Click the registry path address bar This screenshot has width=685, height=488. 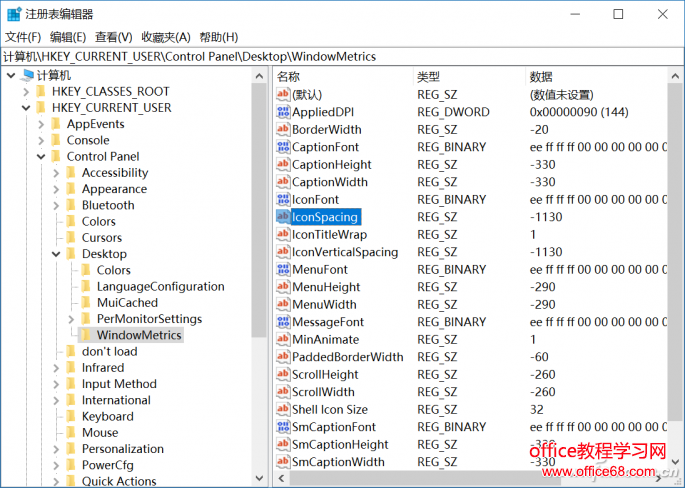tap(340, 57)
